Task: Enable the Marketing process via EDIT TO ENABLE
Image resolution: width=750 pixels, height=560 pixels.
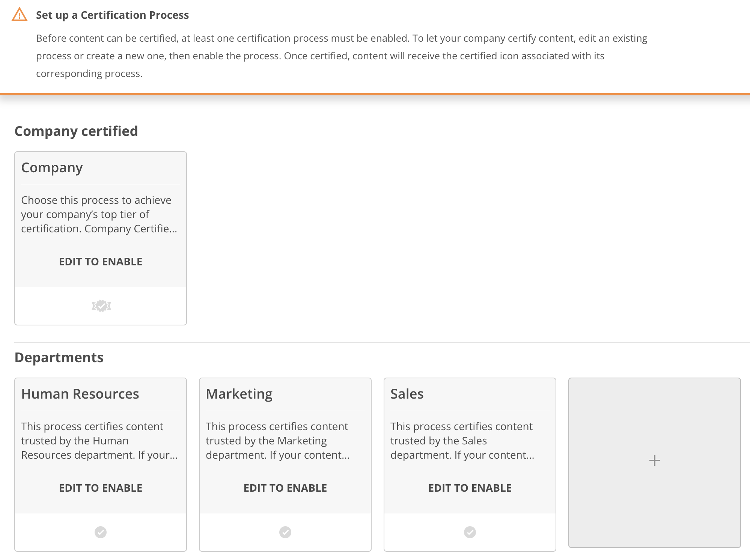Action: [285, 488]
